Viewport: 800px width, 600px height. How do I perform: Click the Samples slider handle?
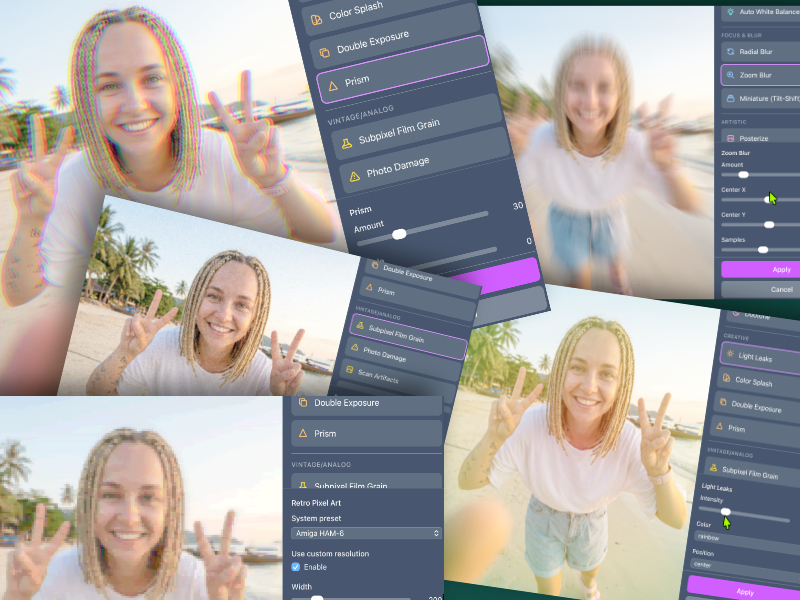763,249
